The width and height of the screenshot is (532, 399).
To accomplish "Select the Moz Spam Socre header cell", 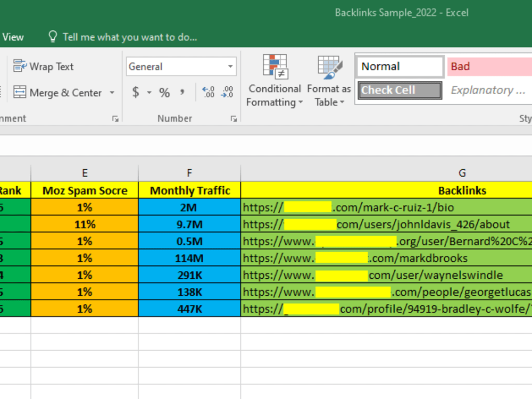I will (85, 190).
